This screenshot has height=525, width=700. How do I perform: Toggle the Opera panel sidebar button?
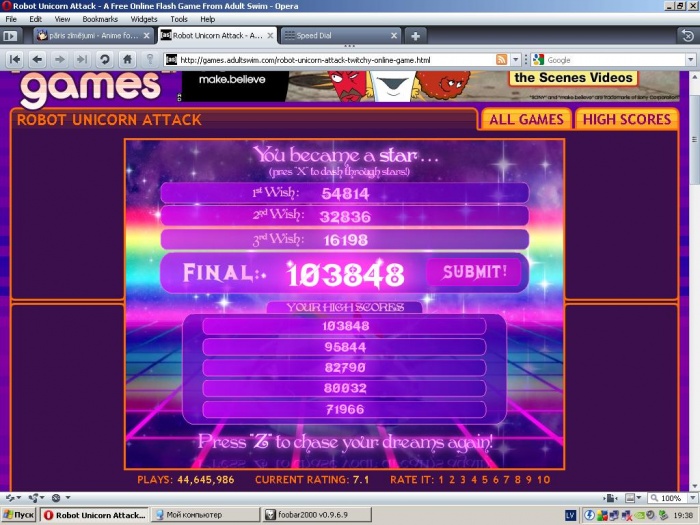coord(10,36)
